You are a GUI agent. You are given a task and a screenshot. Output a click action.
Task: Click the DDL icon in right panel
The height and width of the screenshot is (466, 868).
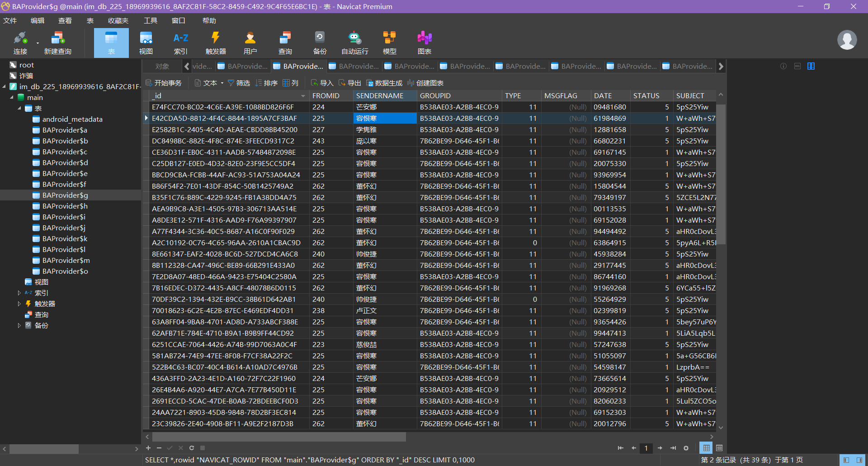tap(797, 66)
